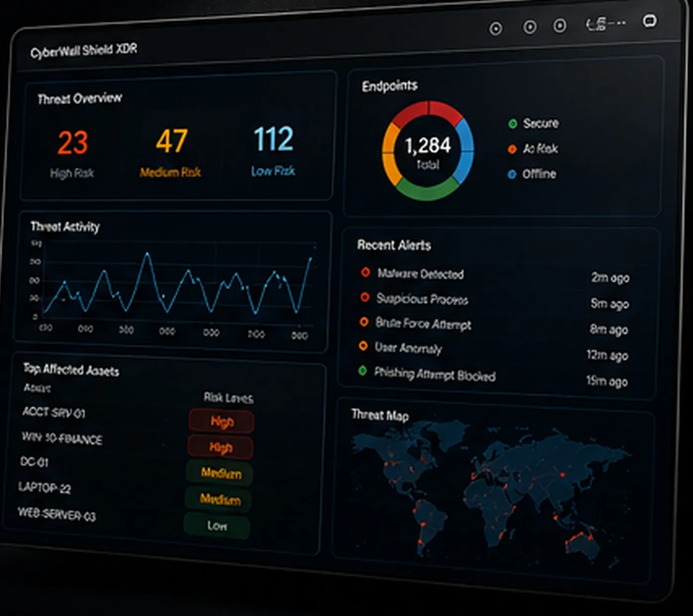
Task: Click the rounded square icon in top bar
Action: [x=649, y=21]
